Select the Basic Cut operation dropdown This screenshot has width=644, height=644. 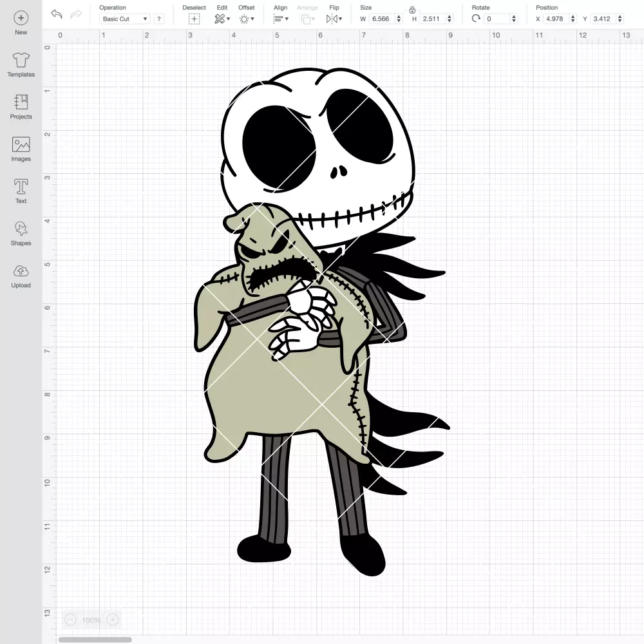(125, 19)
